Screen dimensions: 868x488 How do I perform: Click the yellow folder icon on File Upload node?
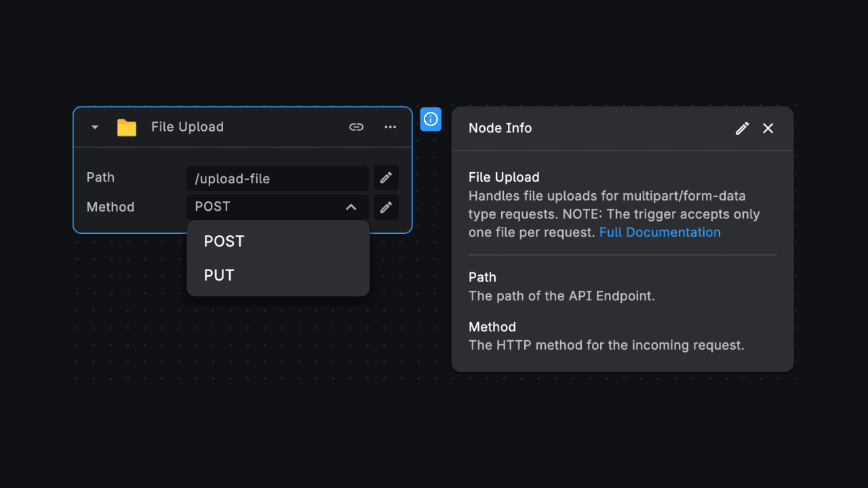126,127
